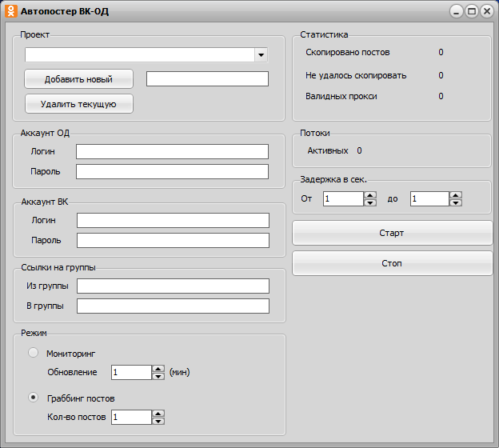Click the Добавить новый button
Image resolution: width=499 pixels, height=448 pixels.
[78, 79]
